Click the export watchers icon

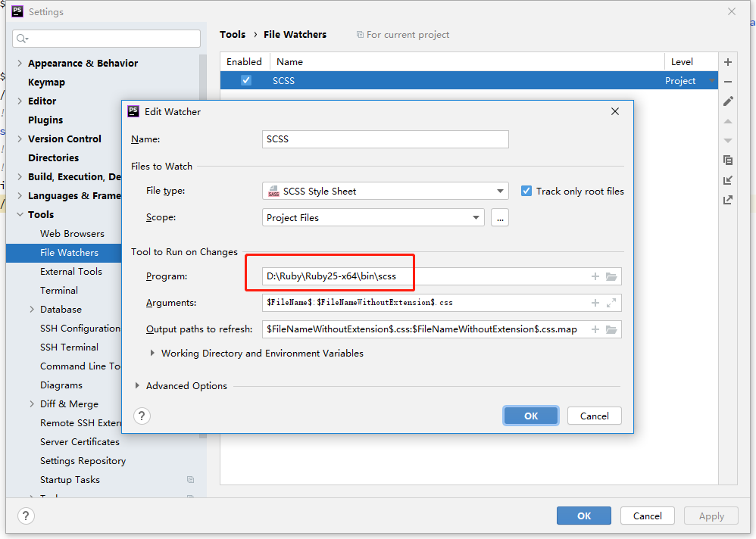coord(728,200)
